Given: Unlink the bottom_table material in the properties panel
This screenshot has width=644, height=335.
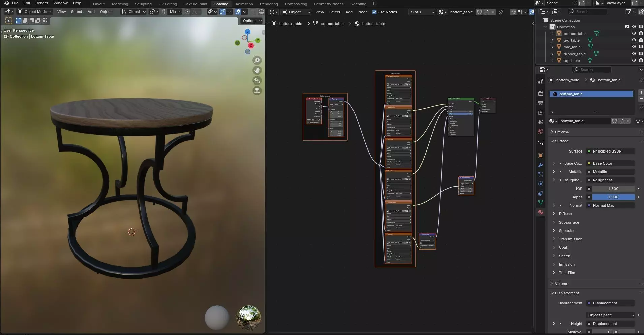Looking at the screenshot, I should click(x=628, y=121).
